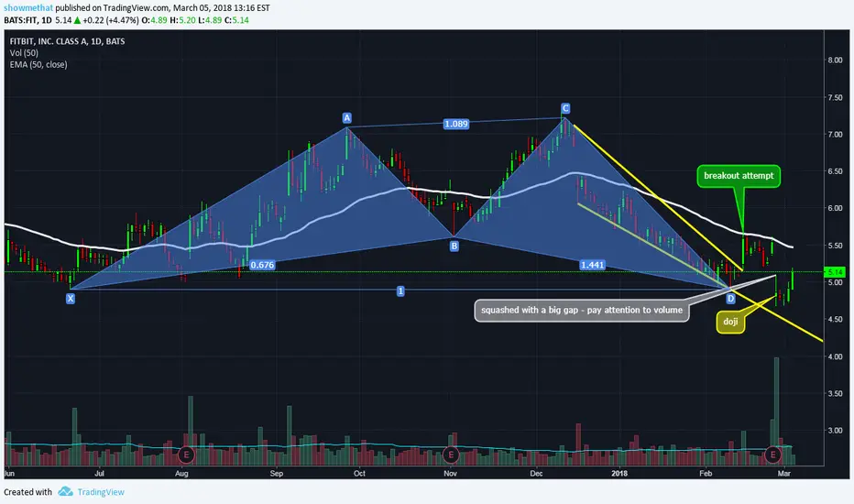Viewport: 854px width, 504px height.
Task: Select the August earnings E marker
Action: (x=186, y=455)
